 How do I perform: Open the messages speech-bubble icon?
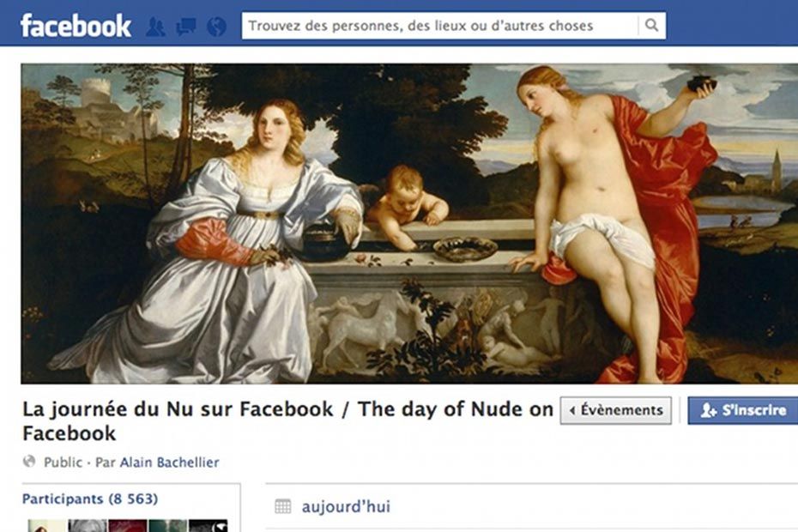click(185, 26)
